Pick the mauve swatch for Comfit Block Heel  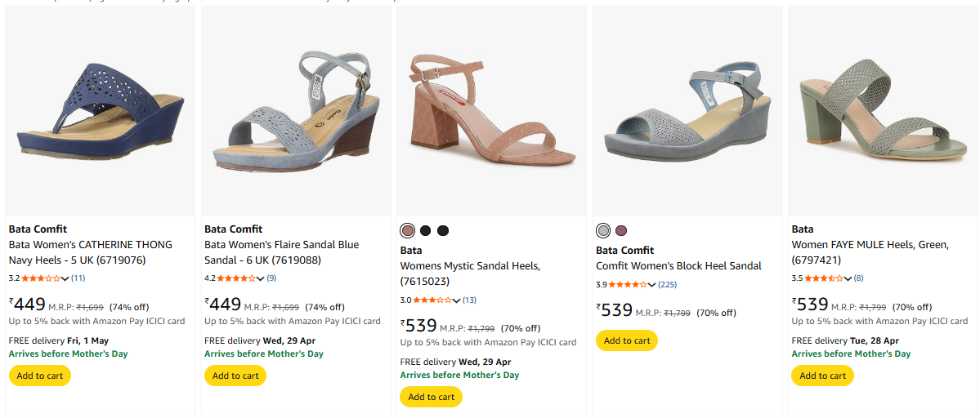pyautogui.click(x=621, y=230)
